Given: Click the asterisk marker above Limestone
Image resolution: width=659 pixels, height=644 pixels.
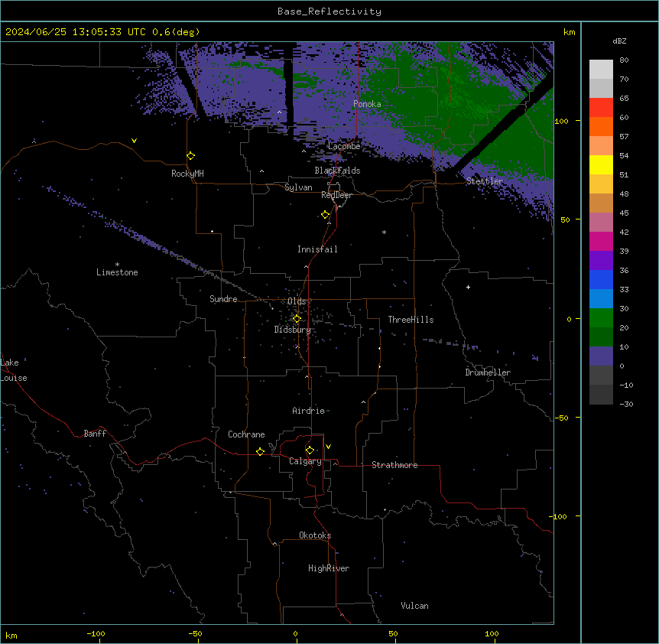Looking at the screenshot, I should [117, 265].
